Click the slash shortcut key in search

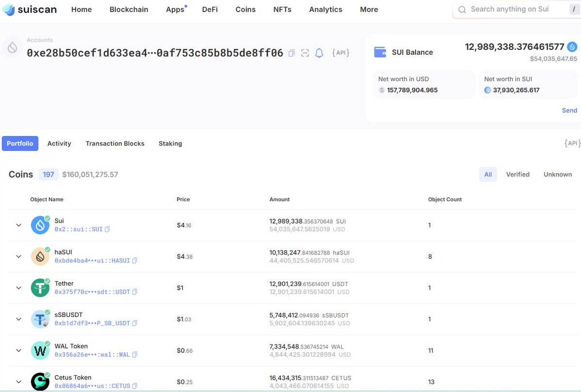(574, 9)
